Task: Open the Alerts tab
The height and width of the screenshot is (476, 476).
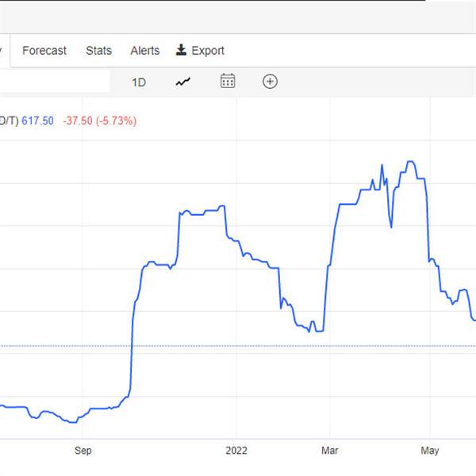Action: pos(145,51)
